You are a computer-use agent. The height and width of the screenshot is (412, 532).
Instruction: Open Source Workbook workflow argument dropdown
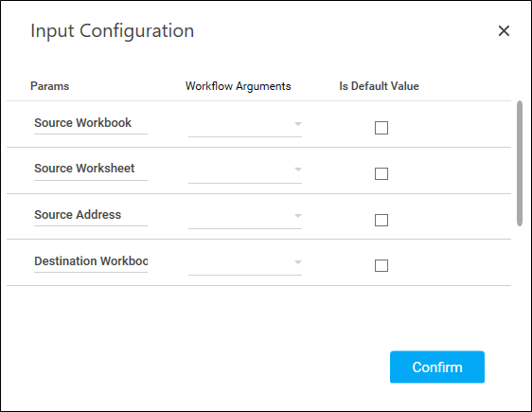click(245, 125)
